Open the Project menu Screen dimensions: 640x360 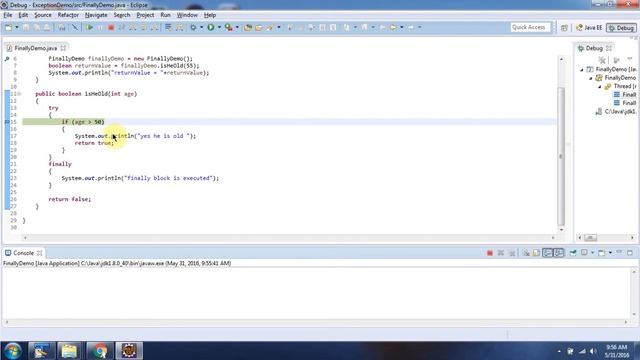145,15
